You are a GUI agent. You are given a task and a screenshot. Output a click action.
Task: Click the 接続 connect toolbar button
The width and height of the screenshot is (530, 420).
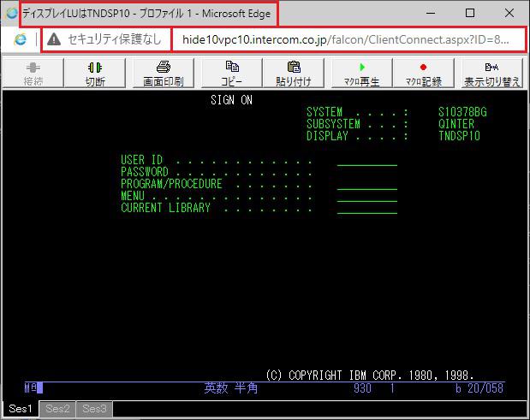[33, 74]
